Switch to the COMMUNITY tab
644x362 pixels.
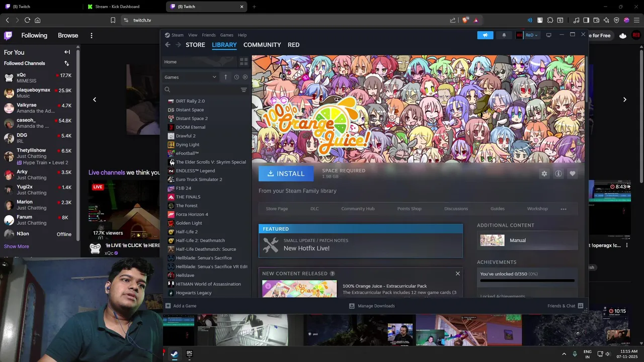click(262, 45)
